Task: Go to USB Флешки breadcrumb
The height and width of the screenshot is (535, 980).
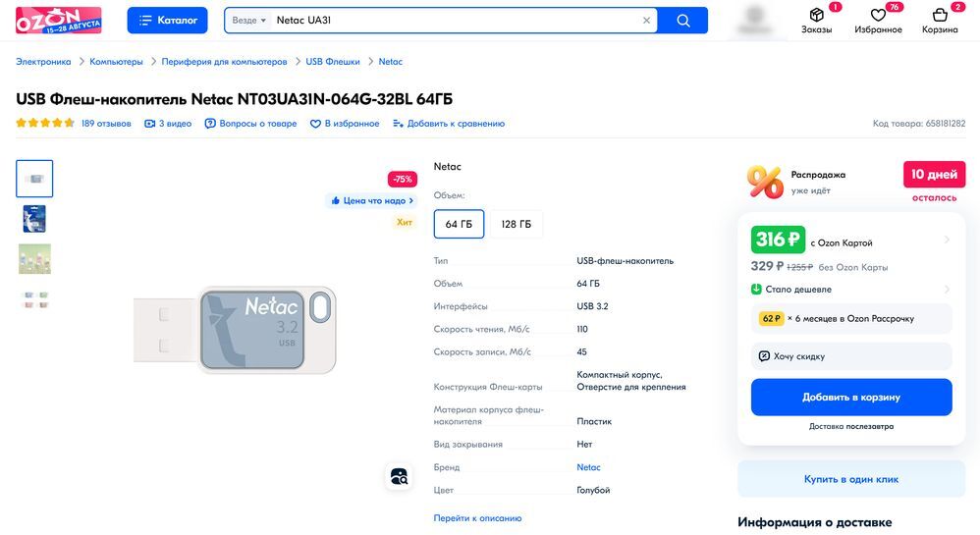Action: 333,62
